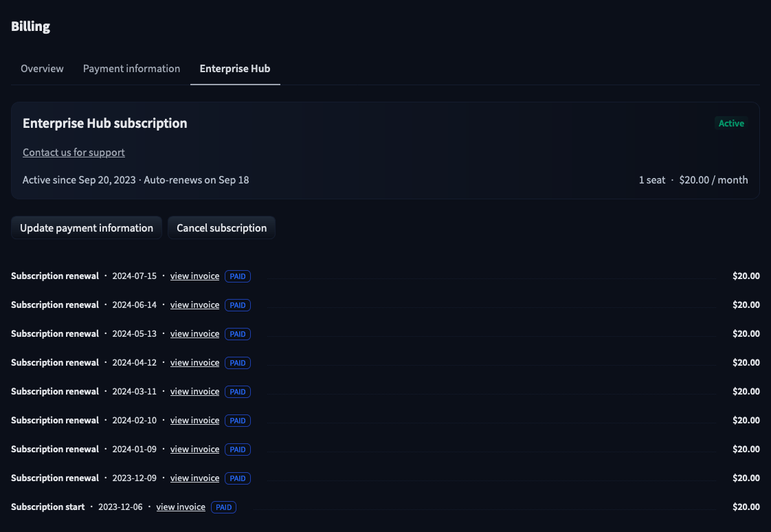Open the 2024-06-14 renewal invoice

coord(194,305)
